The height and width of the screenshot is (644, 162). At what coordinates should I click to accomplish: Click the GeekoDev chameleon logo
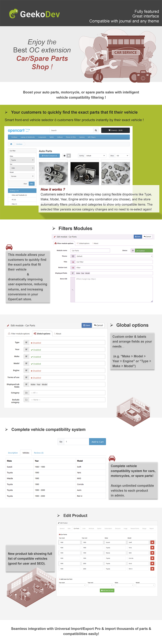coord(14,14)
